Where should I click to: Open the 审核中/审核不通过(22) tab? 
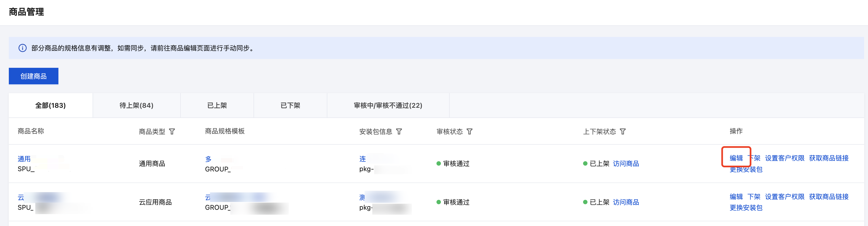click(x=388, y=106)
